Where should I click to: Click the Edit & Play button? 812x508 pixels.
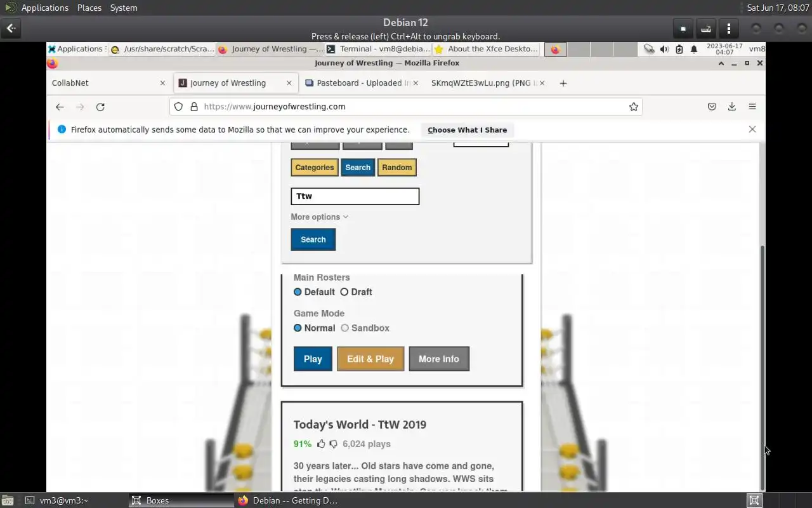(x=370, y=359)
